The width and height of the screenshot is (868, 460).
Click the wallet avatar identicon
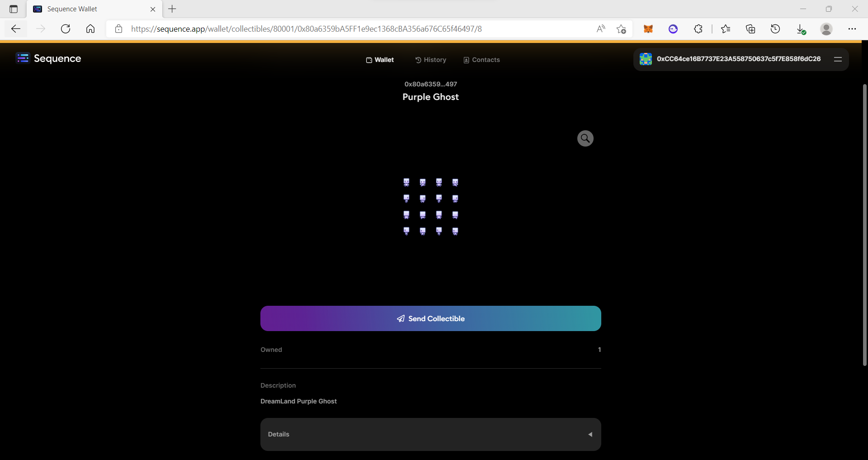646,59
